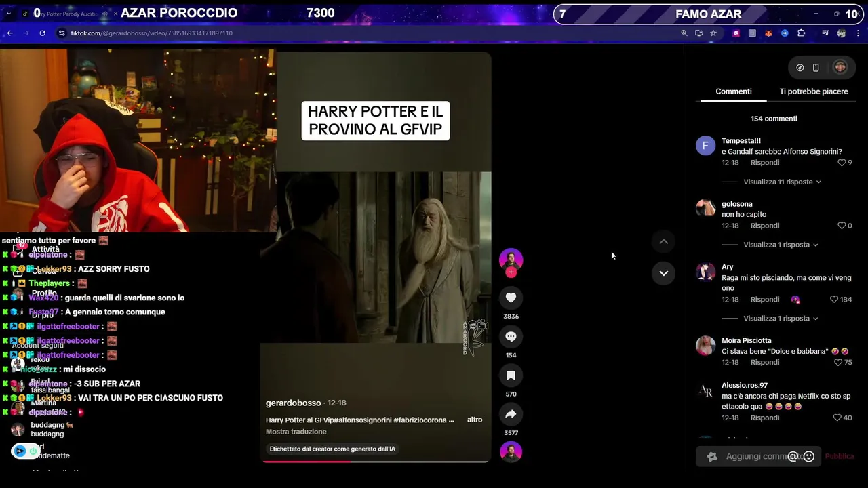Reply to Moira Pisciotta via Rispondi
868x488 pixels.
tap(765, 362)
